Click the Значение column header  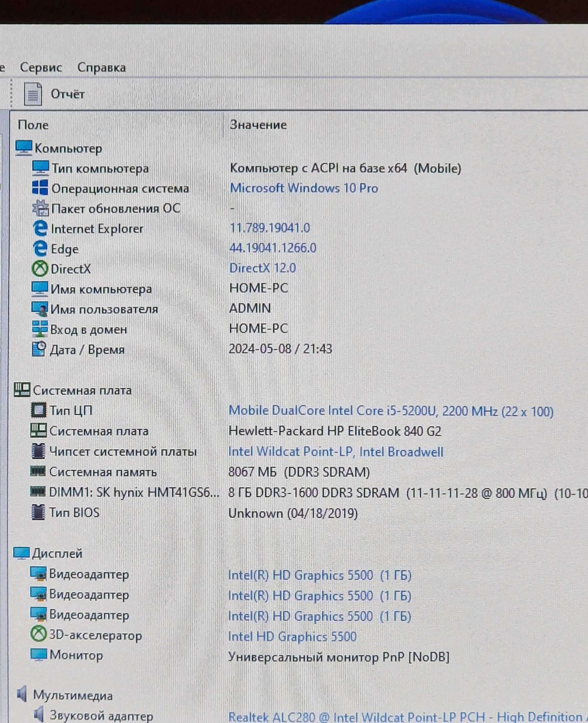point(258,125)
